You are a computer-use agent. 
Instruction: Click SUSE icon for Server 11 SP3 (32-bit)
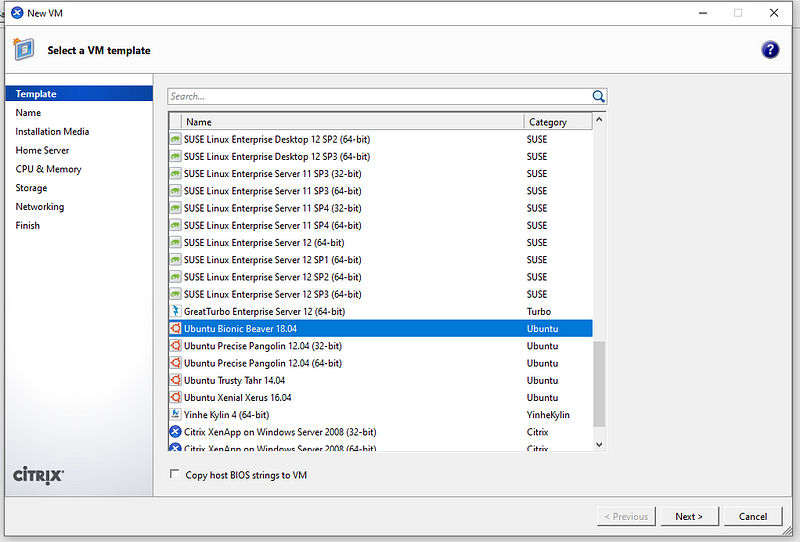[x=175, y=174]
